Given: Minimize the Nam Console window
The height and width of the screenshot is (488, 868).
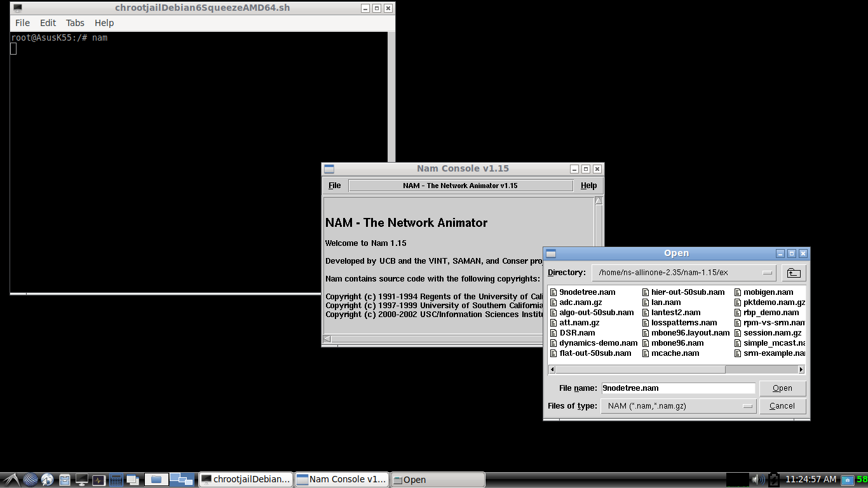Looking at the screenshot, I should (574, 169).
